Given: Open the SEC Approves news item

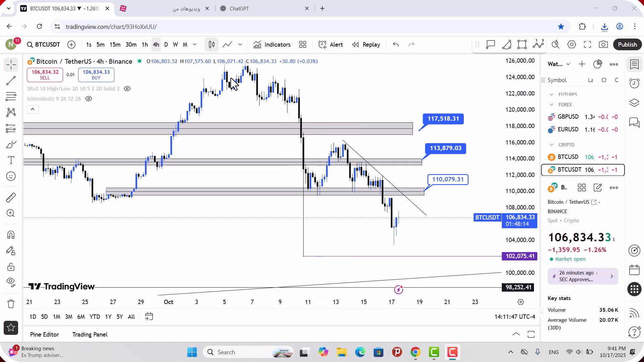Looking at the screenshot, I should click(x=583, y=276).
